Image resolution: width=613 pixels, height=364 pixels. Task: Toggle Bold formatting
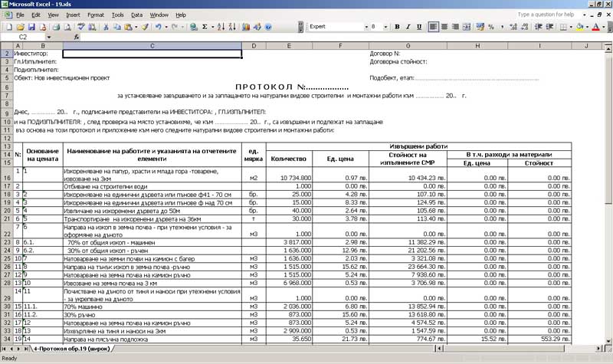pyautogui.click(x=397, y=27)
